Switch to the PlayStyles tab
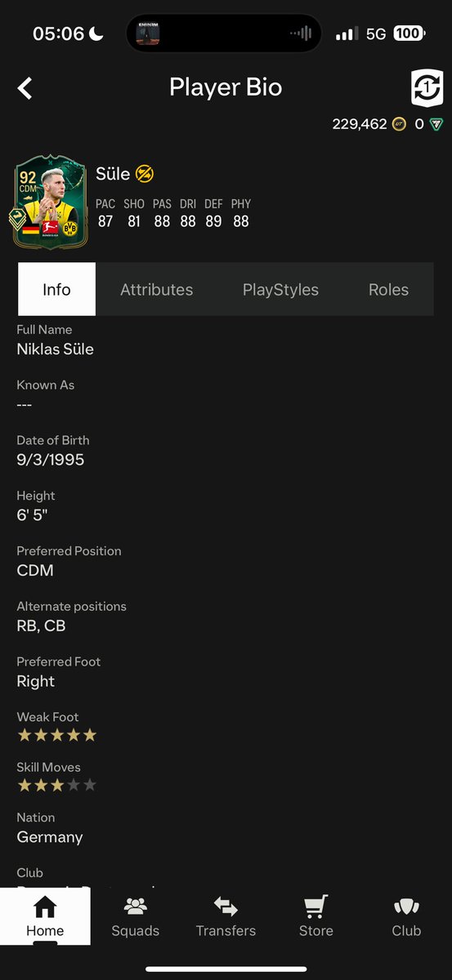The height and width of the screenshot is (980, 452). pyautogui.click(x=280, y=289)
